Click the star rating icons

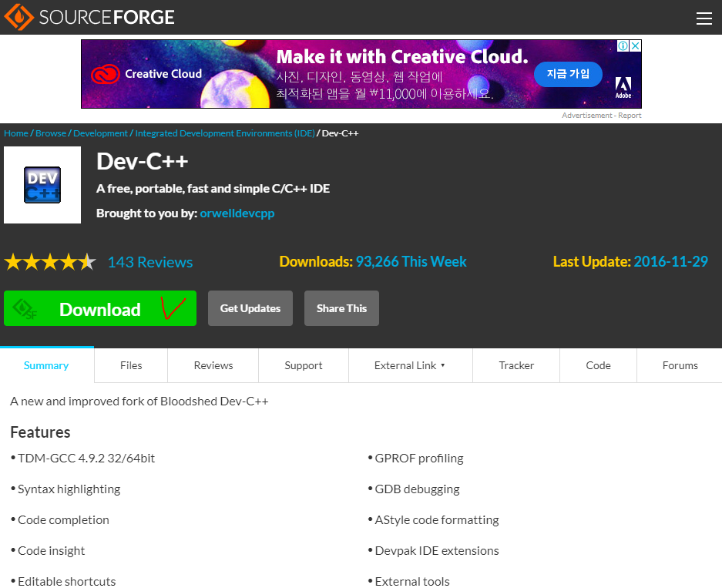click(50, 262)
